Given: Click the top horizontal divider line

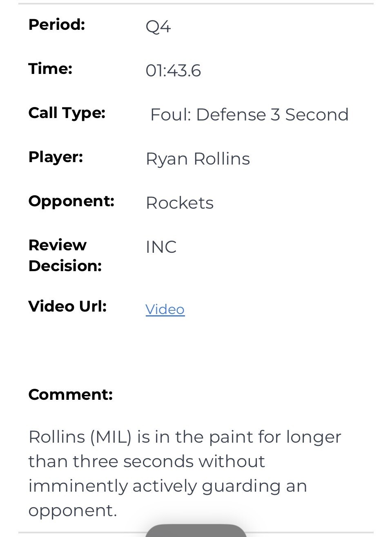Looking at the screenshot, I should (x=196, y=4).
